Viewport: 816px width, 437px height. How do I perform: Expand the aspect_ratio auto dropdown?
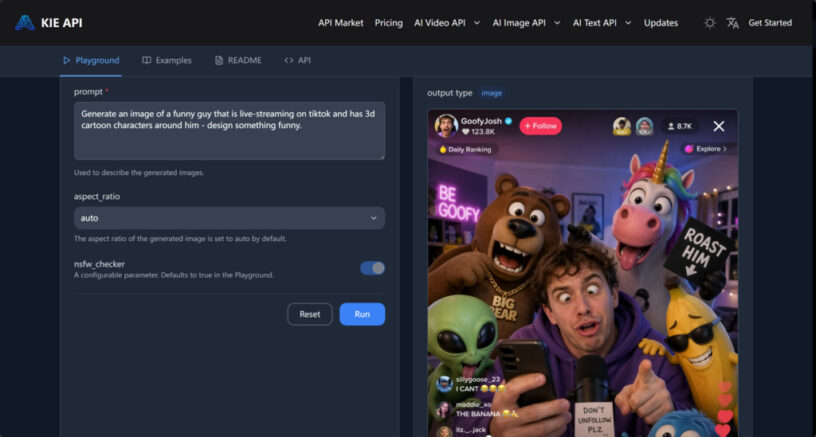point(229,218)
